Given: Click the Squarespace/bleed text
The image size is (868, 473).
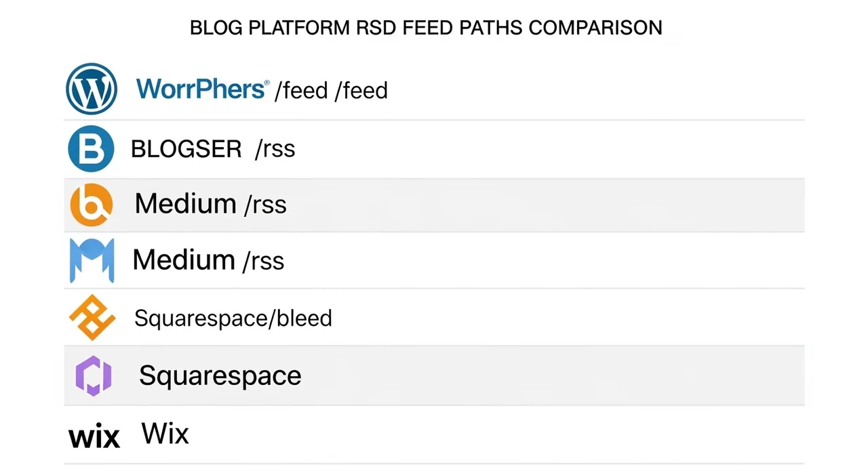Looking at the screenshot, I should click(233, 318).
